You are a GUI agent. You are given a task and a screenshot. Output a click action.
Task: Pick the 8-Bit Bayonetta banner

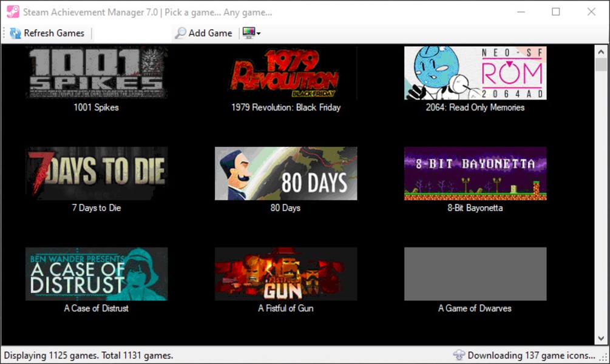tap(475, 174)
